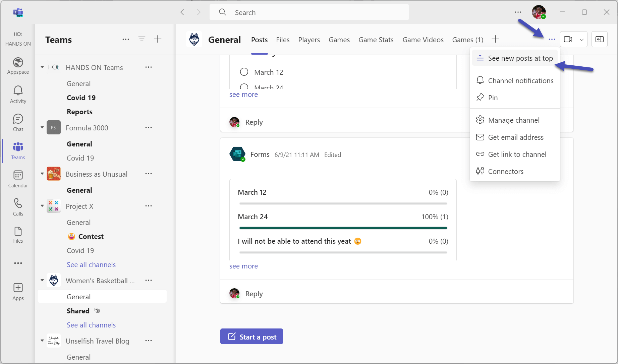Click the March 24 poll result bar
Image resolution: width=618 pixels, height=364 pixels.
(343, 228)
